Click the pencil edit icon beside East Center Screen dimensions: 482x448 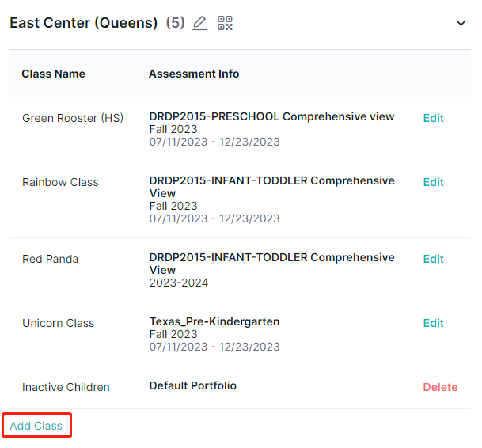coord(199,23)
